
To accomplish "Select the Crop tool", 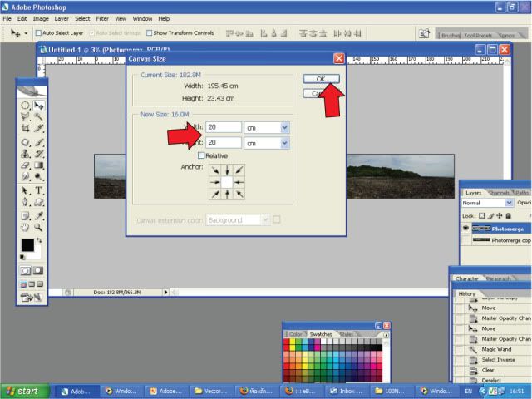I will [x=25, y=128].
